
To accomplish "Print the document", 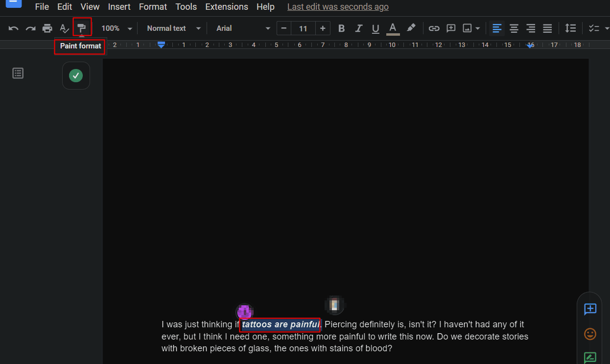I will 47,28.
